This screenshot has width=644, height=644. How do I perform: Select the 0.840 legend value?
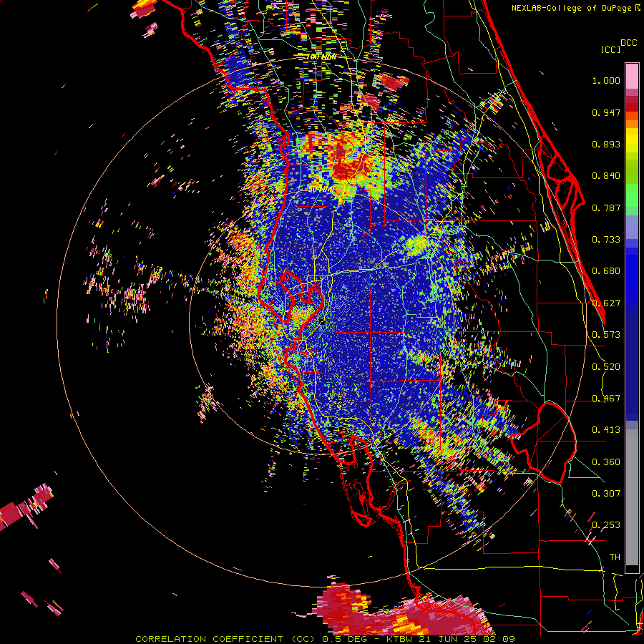pyautogui.click(x=606, y=176)
